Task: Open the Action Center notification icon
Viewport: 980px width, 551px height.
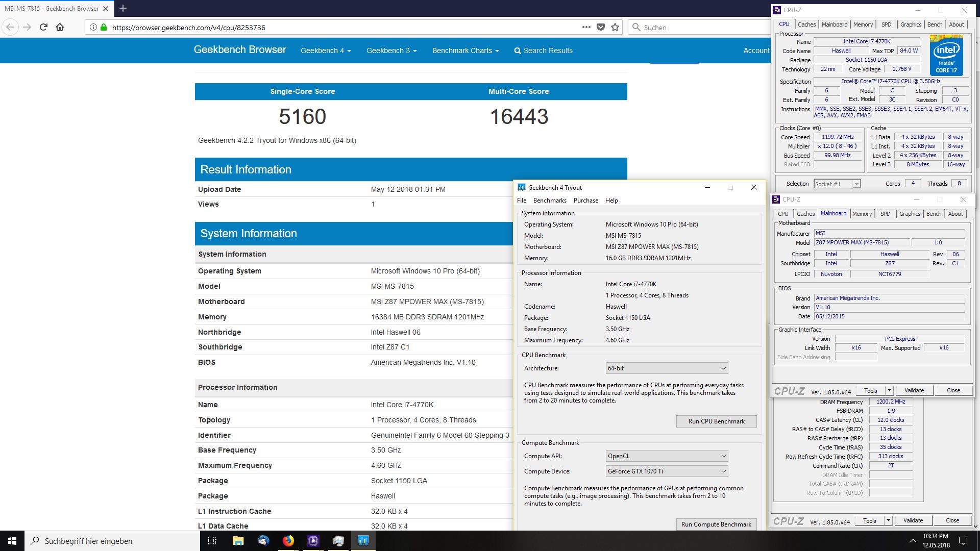Action: point(963,541)
